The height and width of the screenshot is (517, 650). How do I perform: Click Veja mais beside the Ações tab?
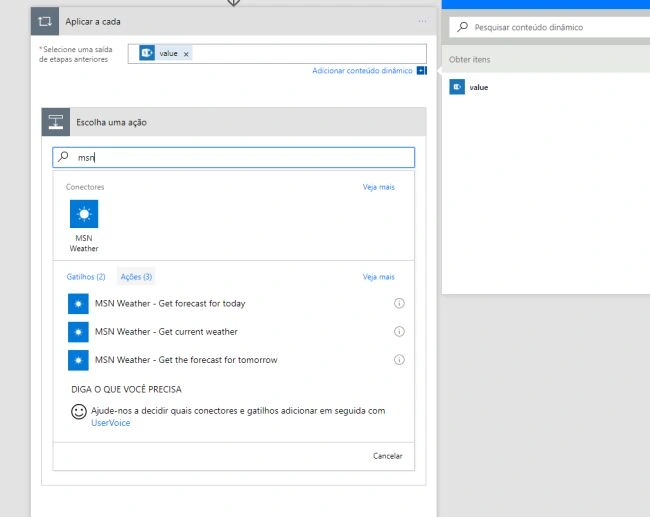[x=378, y=277]
